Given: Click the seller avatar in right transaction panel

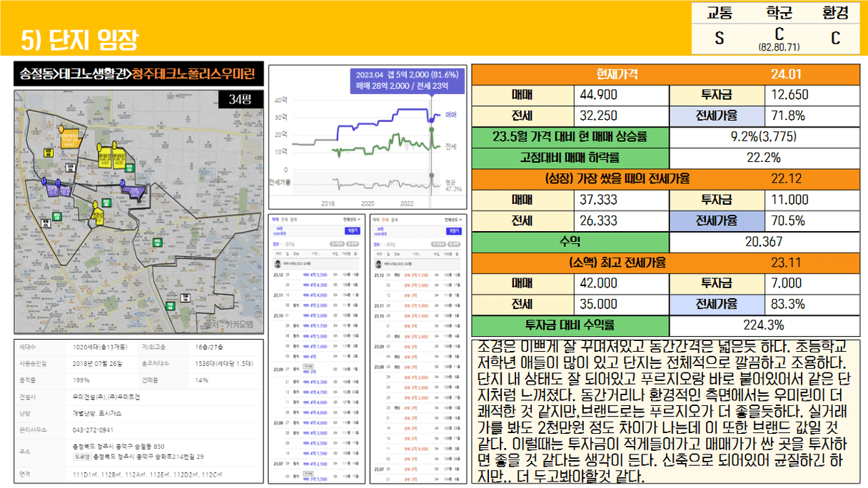Looking at the screenshot, I should (x=378, y=264).
